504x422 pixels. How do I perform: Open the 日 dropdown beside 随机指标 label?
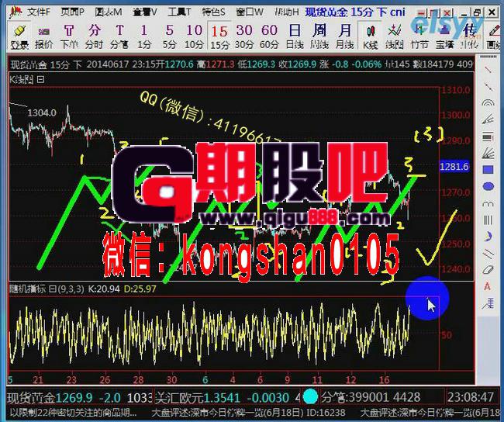[x=53, y=289]
